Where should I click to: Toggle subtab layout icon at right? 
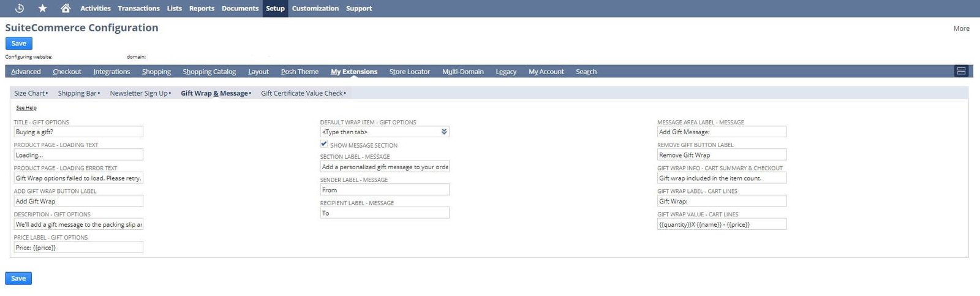pos(961,71)
